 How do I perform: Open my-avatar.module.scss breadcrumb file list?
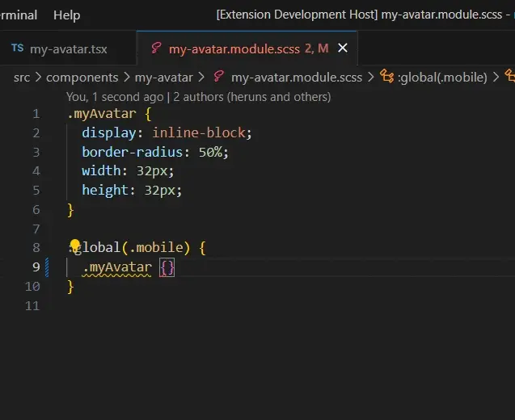(x=296, y=78)
